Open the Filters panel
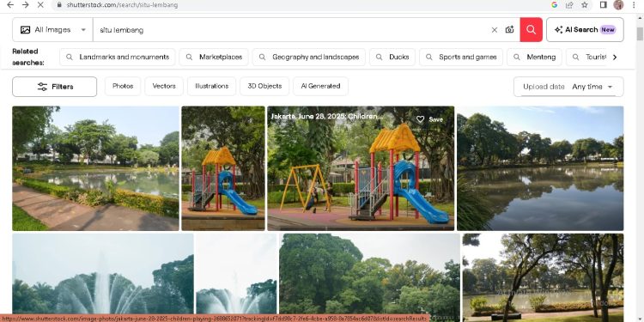Image resolution: width=644 pixels, height=322 pixels. (55, 87)
